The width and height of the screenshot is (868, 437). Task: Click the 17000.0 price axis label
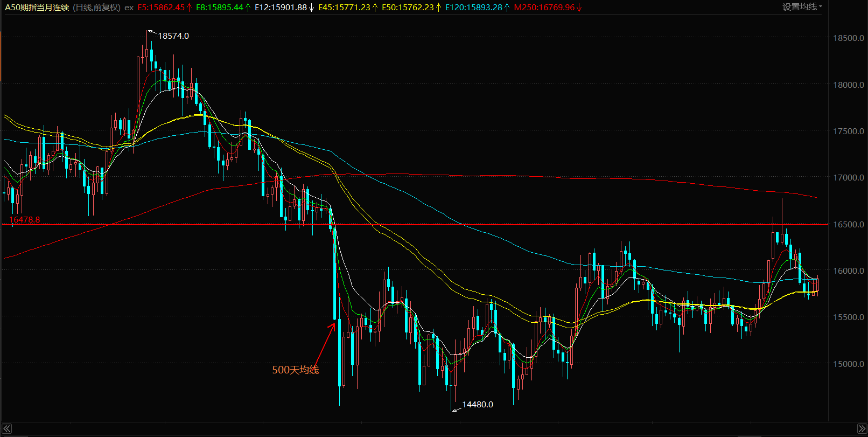849,178
